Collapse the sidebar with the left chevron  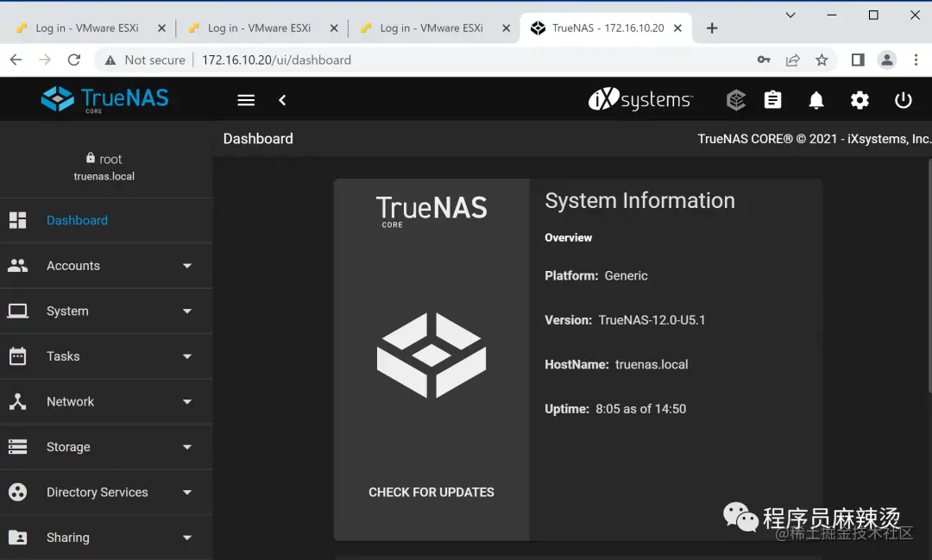(282, 100)
